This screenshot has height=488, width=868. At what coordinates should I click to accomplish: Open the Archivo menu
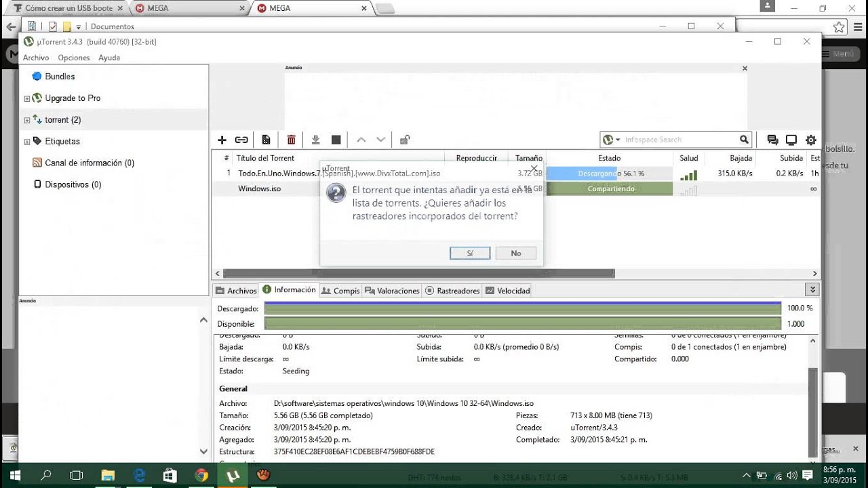click(36, 58)
